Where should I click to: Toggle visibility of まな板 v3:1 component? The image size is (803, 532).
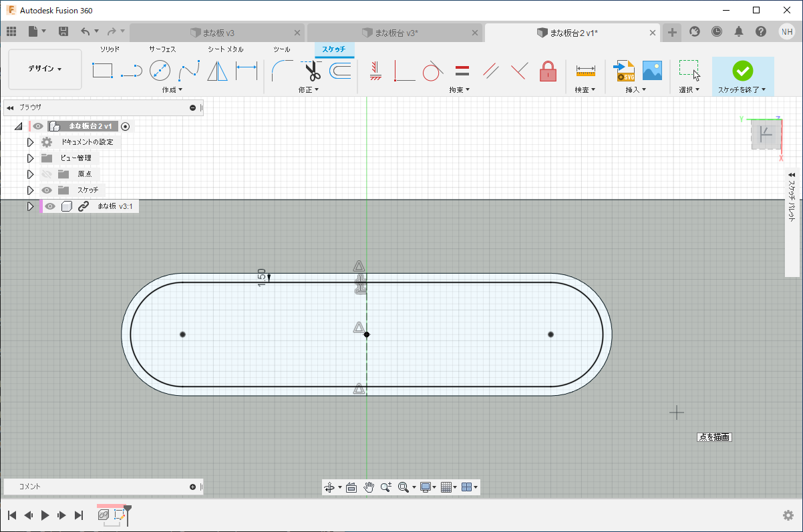50,206
